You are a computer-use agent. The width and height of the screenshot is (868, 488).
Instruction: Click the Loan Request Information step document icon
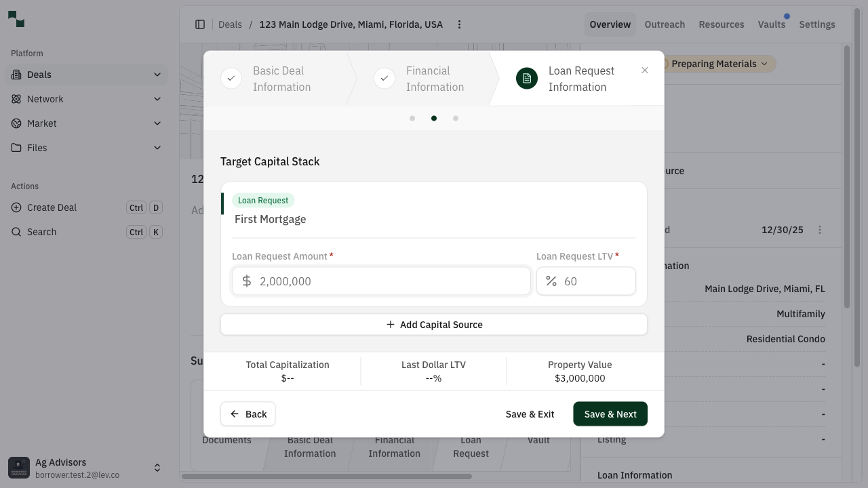(x=527, y=78)
